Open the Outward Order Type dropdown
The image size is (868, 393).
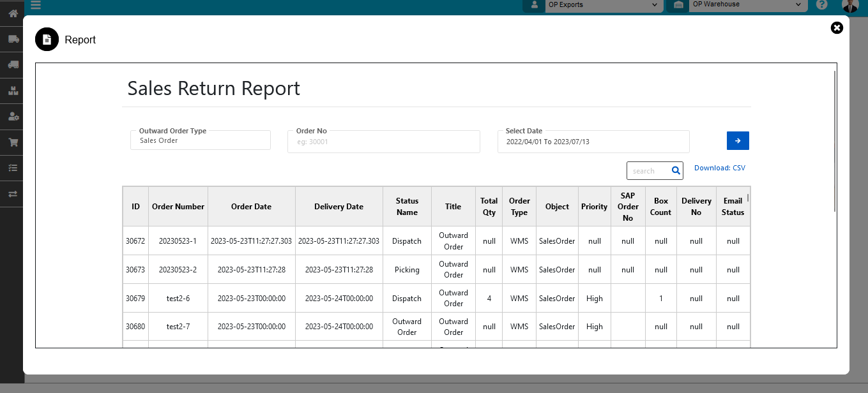pyautogui.click(x=201, y=140)
